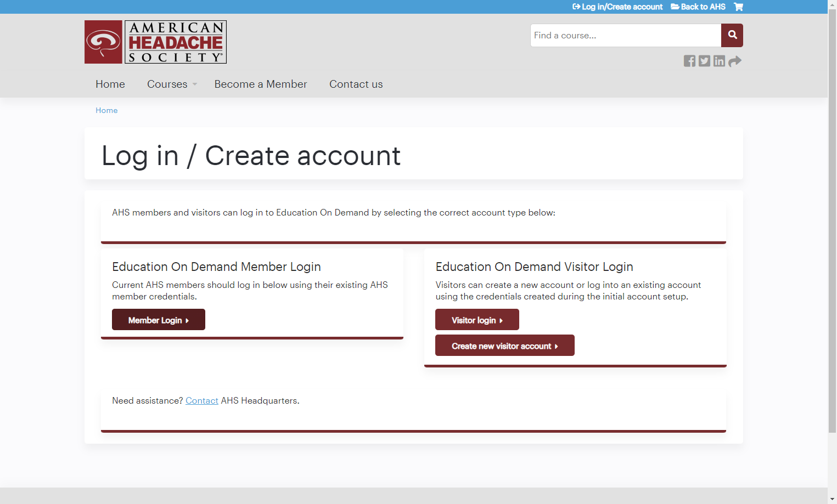Screen dimensions: 837x504
Task: Click Log in/Create account link
Action: coord(617,7)
